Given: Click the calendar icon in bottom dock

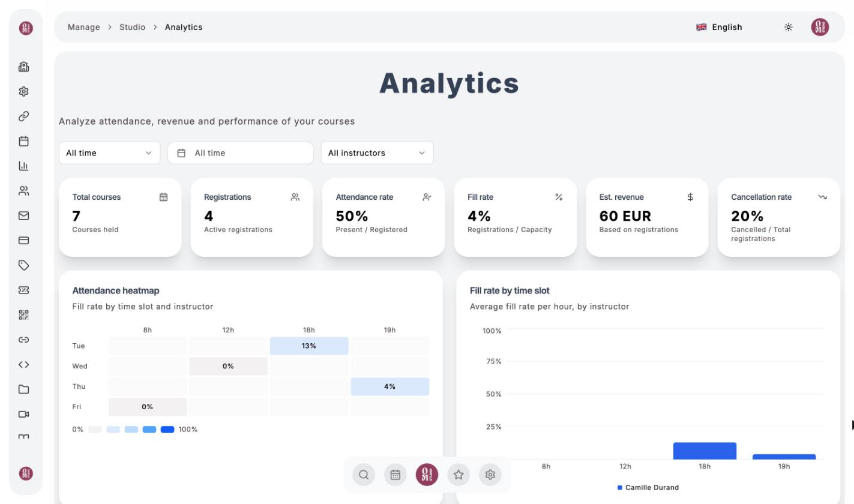Looking at the screenshot, I should [x=395, y=475].
